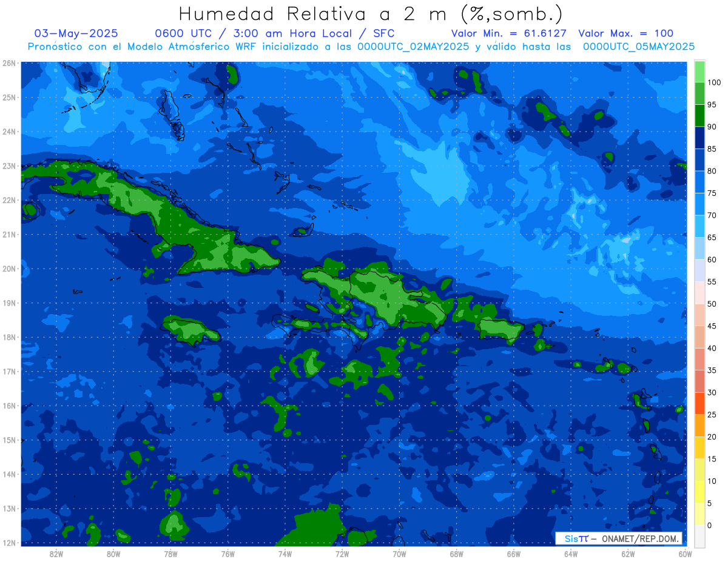Click the "24N" latitude axis label
728x562 pixels.
pyautogui.click(x=8, y=132)
